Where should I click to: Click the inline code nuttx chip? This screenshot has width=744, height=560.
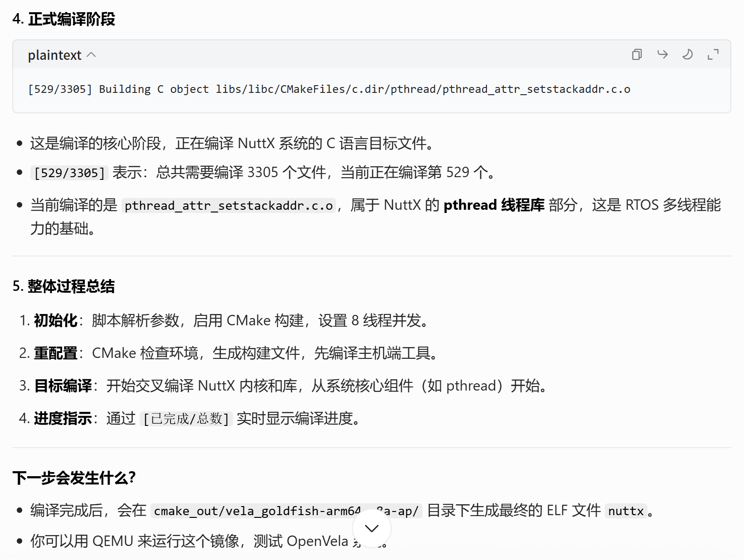pos(626,511)
